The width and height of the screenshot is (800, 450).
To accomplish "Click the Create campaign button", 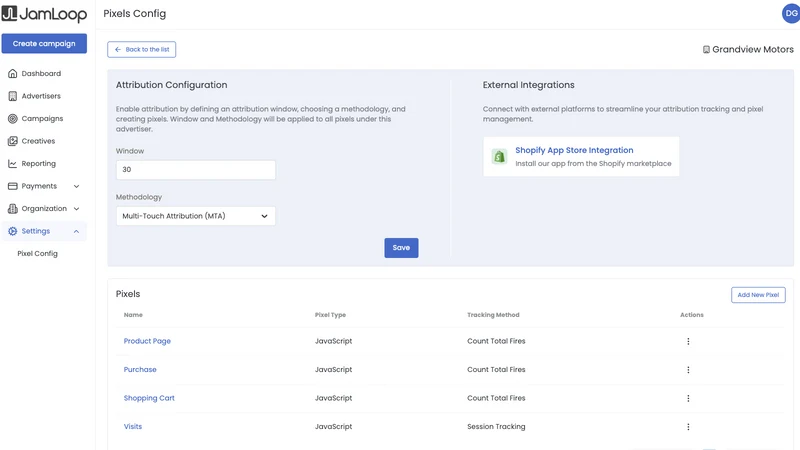I will [x=44, y=43].
